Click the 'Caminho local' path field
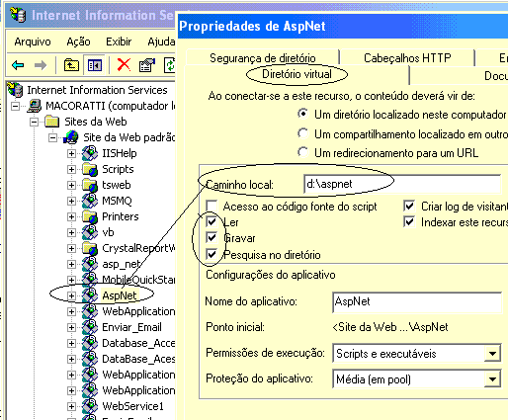Screen dimensions: 508x420 [x=402, y=184]
